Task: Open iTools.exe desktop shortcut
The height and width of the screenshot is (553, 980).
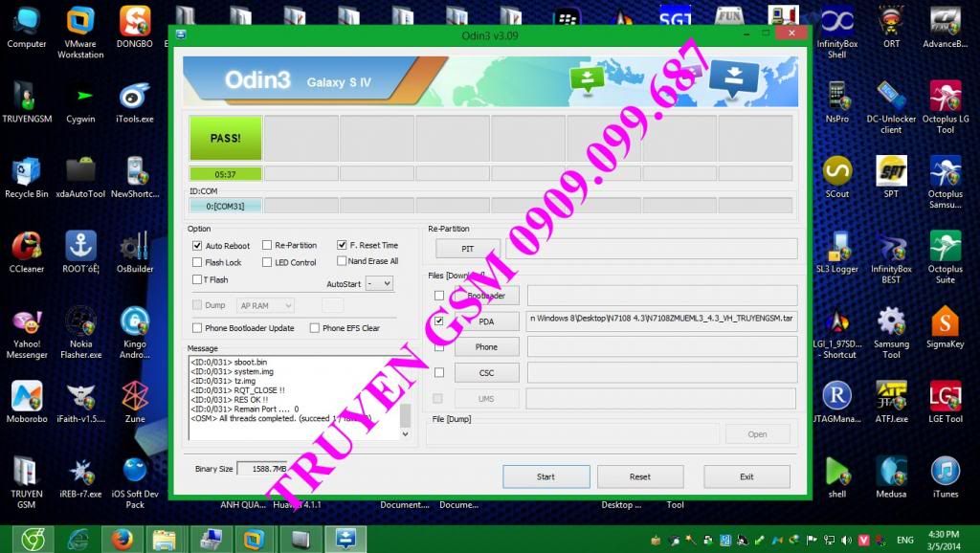Action: pos(134,102)
